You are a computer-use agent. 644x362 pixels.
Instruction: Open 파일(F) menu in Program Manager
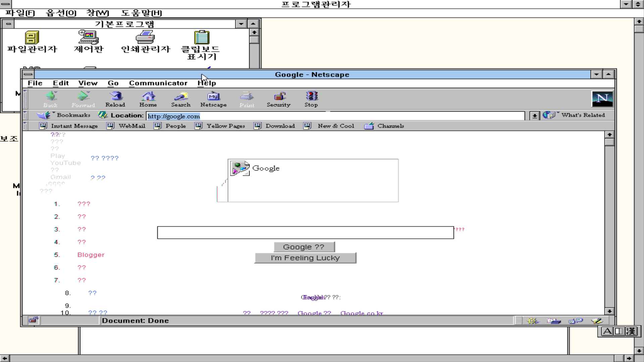[20, 13]
